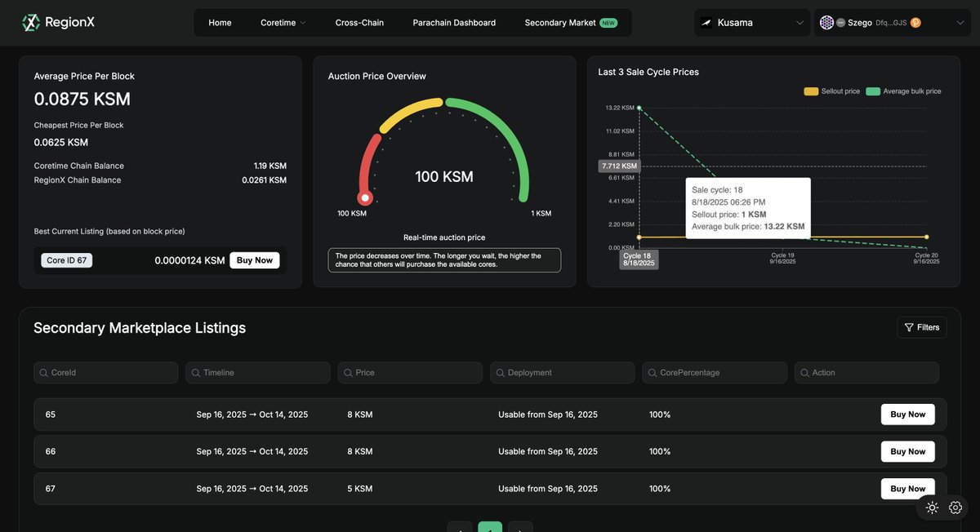Click the 0.0000124 KSM listing price
This screenshot has height=532, width=980.
click(x=189, y=260)
